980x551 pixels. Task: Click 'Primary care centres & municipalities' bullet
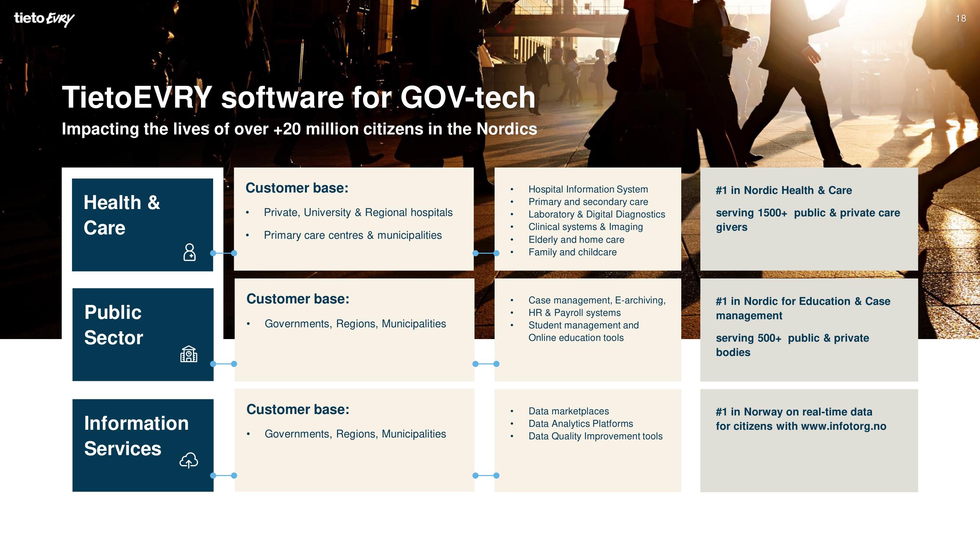tap(353, 235)
